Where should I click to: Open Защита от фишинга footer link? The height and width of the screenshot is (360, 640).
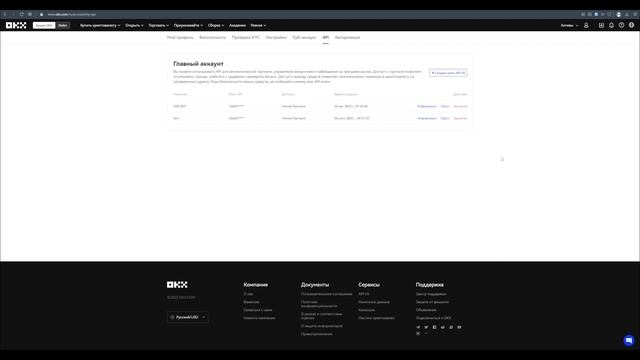[x=432, y=302]
